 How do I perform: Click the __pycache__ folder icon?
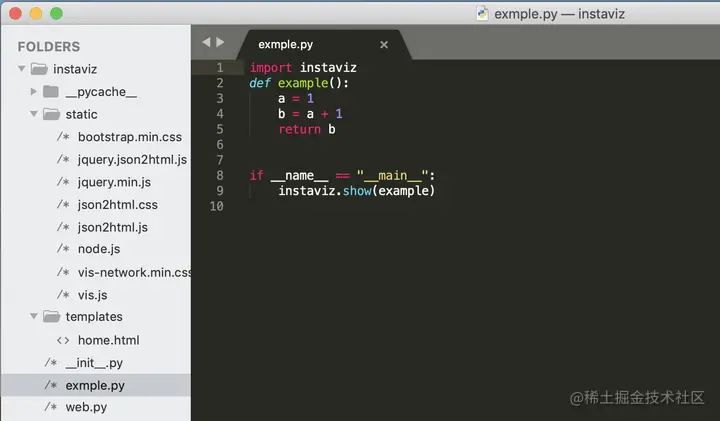(51, 91)
